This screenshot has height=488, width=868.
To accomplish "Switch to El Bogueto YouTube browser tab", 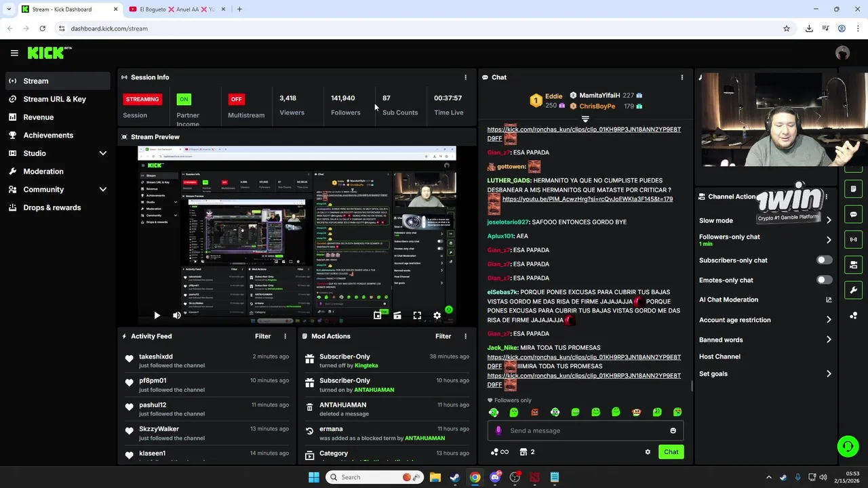I will tap(176, 9).
